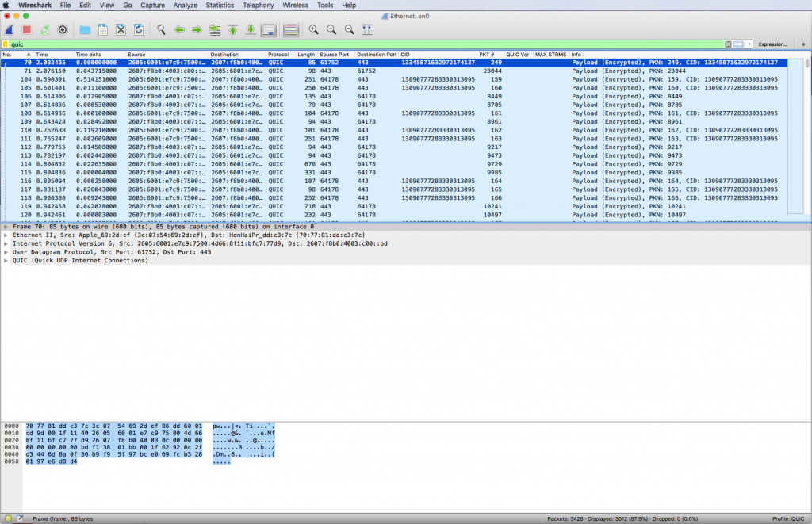Stop the running capture
The width and height of the screenshot is (812, 524).
point(25,29)
